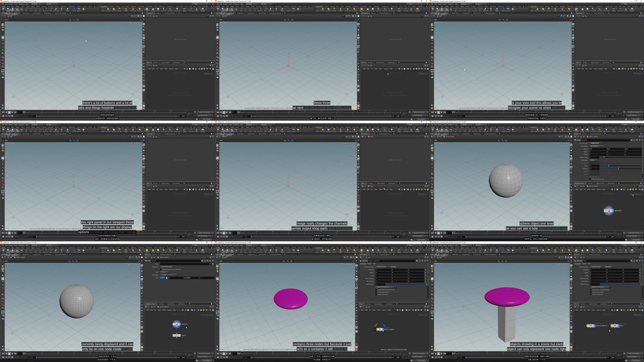This screenshot has height=362, width=644.
Task: Click info icon in color1 parameter pane header
Action: [x=210, y=261]
